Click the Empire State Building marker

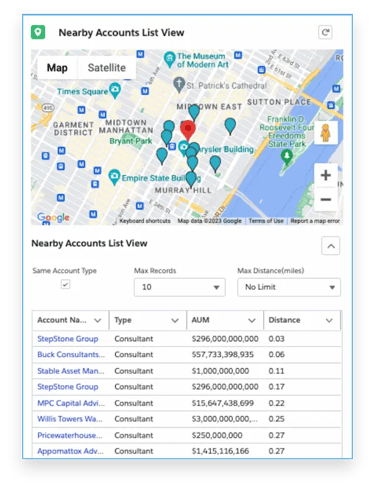[114, 177]
